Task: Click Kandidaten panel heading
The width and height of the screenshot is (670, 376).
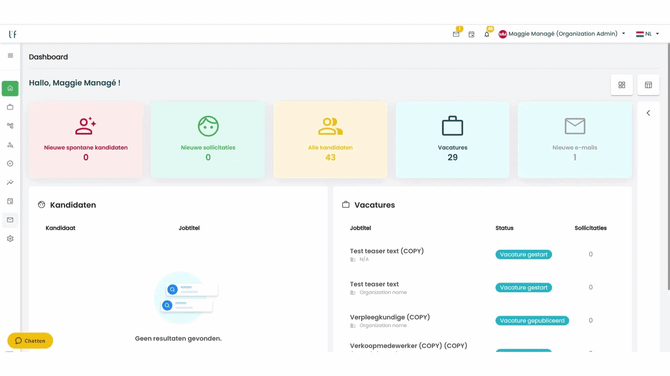Action: (x=73, y=205)
